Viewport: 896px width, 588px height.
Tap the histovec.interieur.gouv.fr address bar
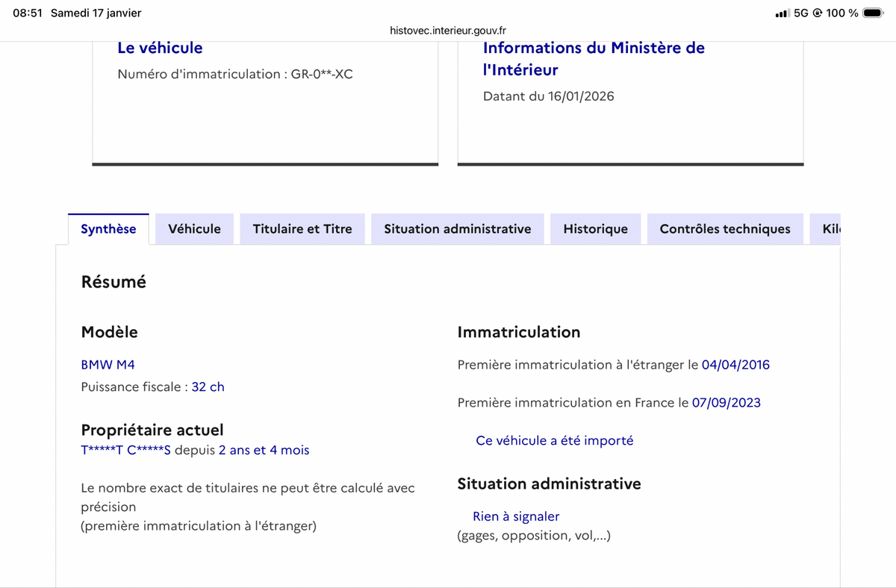coord(448,31)
